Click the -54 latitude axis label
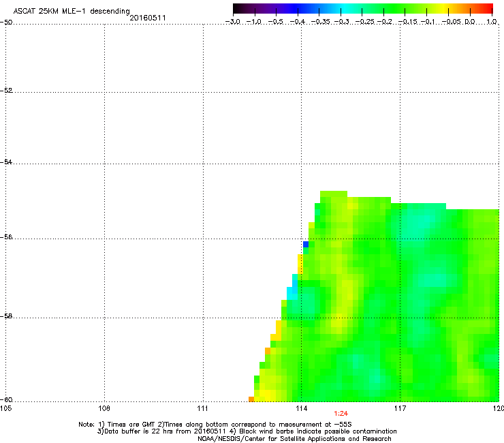Viewport: 504px width, 443px height. click(6, 162)
